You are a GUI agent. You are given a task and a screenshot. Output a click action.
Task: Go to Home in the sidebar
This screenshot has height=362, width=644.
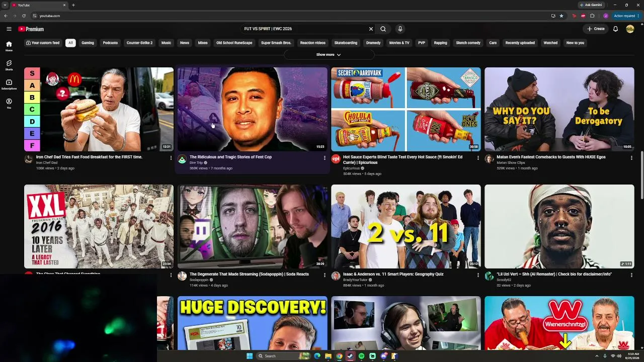point(9,46)
